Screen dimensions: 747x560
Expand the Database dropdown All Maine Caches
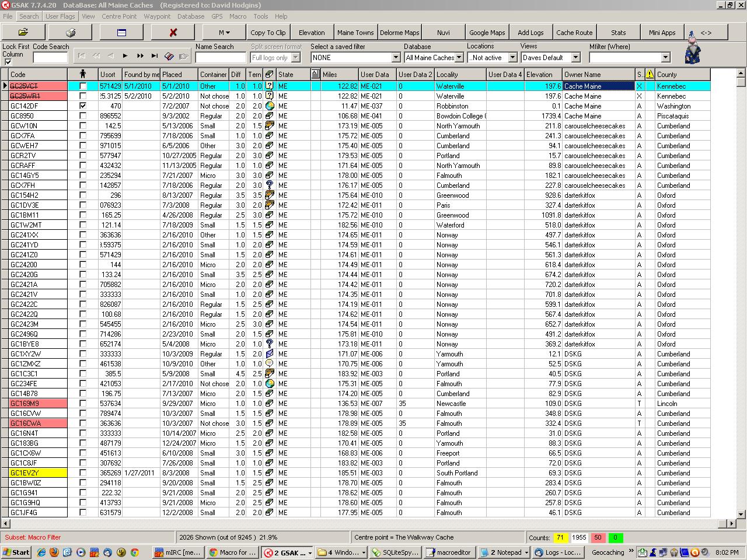(459, 58)
